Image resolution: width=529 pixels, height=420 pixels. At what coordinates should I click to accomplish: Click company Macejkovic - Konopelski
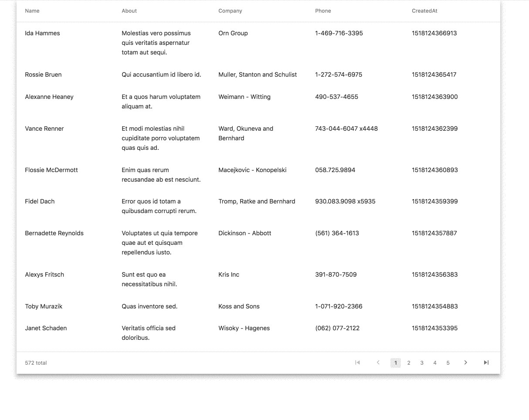coord(252,170)
